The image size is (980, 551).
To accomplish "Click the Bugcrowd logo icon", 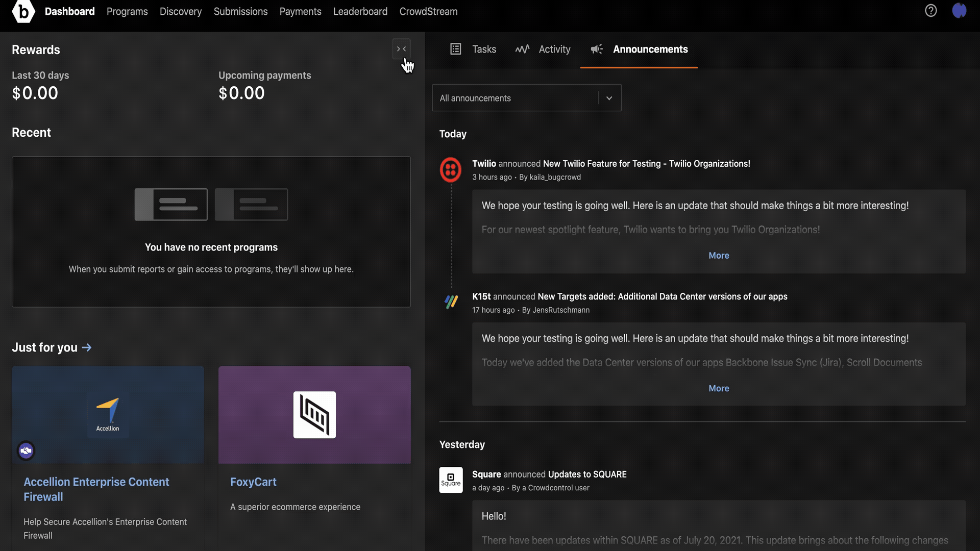I will [23, 11].
